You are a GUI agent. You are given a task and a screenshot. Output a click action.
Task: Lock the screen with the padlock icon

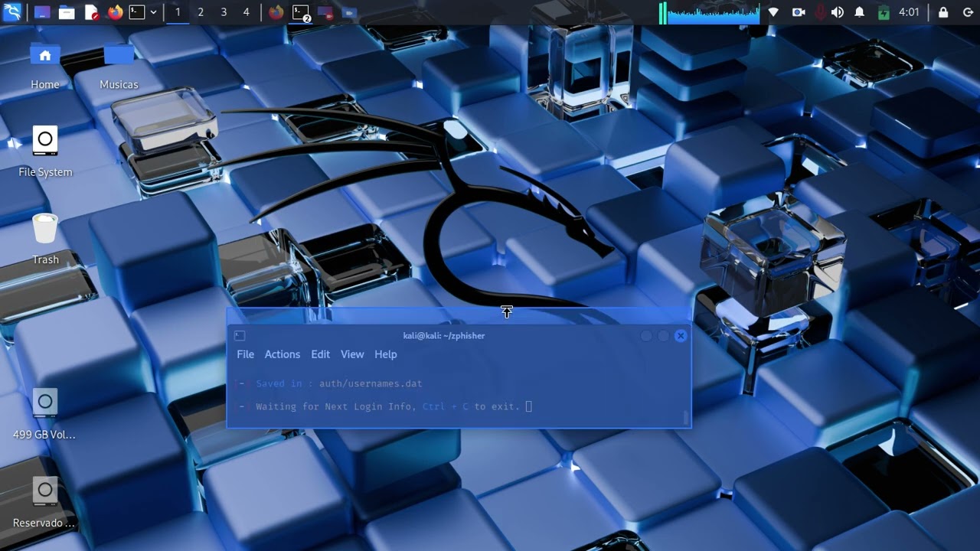[943, 12]
